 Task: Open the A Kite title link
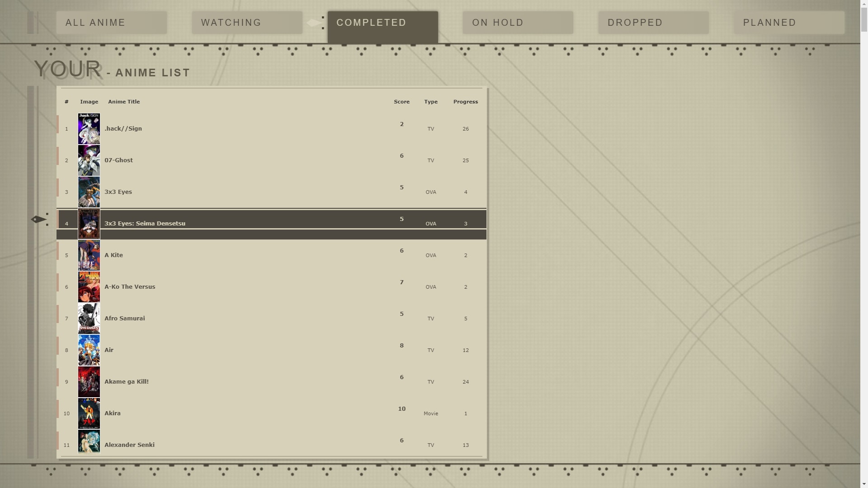tap(113, 255)
